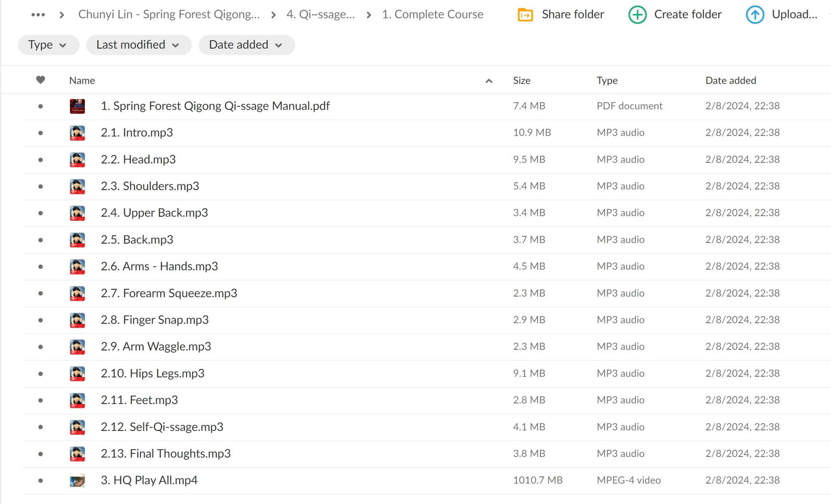Toggle favorite dot for 2.5. Back.mp3

41,240
